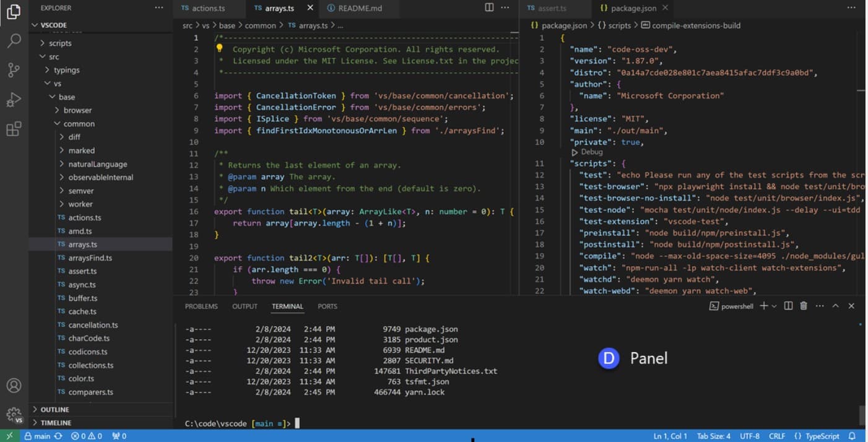Select the TERMINAL panel tab
868x442 pixels.
coord(287,306)
